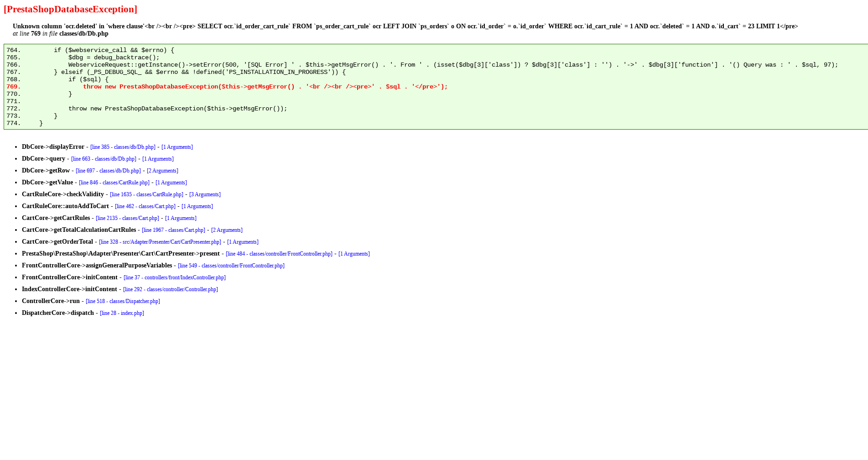The image size is (868, 460).
Task: Click the 3 Arguments link for checkValidity
Action: coord(204,194)
